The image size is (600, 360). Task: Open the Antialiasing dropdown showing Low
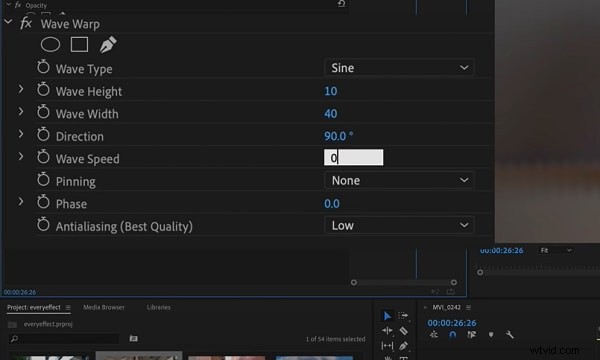(399, 225)
